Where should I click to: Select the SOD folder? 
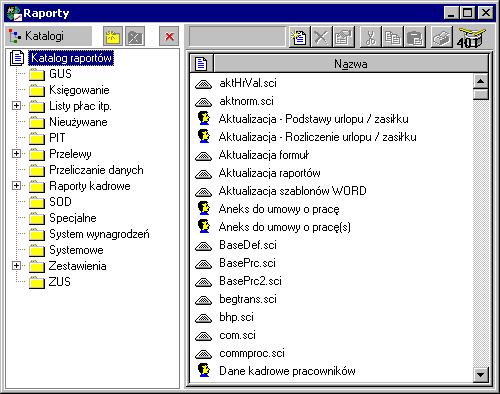60,202
